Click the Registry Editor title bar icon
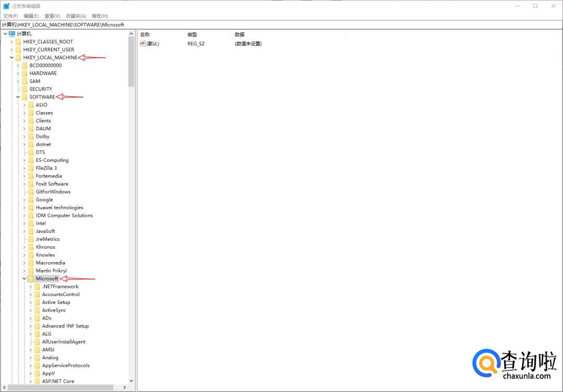This screenshot has width=563, height=392. 6,6
